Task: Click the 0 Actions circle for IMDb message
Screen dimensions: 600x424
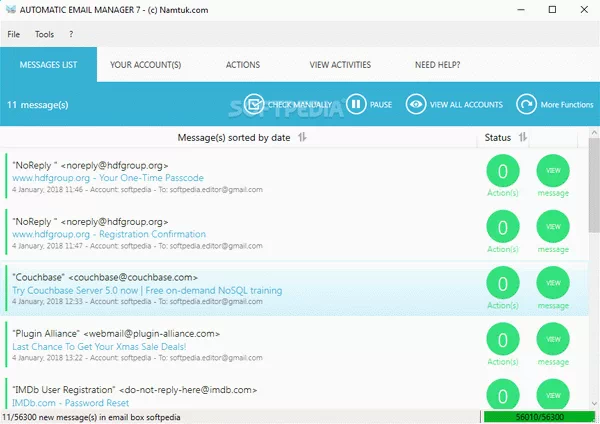Action: coord(503,394)
